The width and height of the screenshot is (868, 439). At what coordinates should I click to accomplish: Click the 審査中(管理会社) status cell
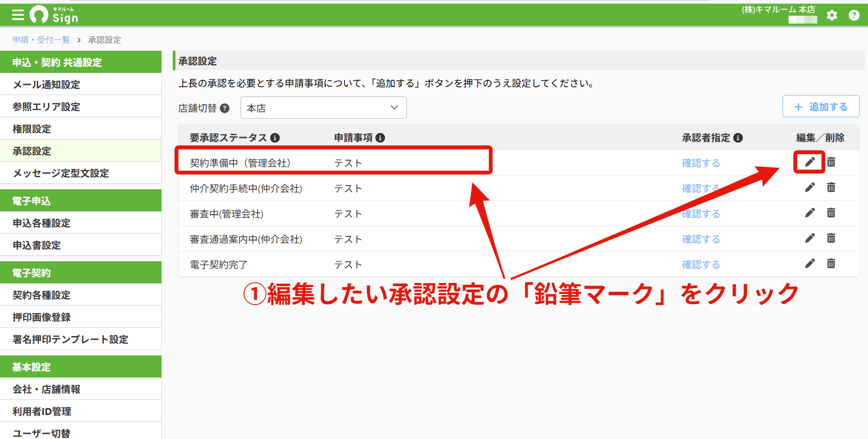tap(227, 214)
